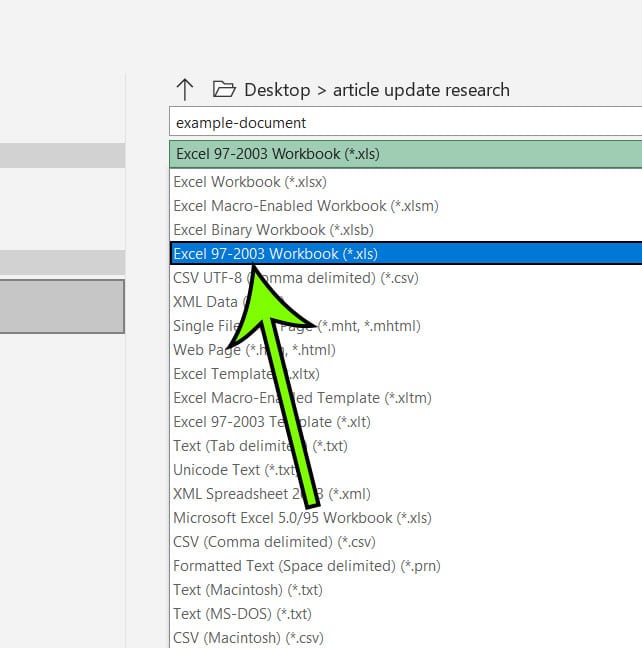
Task: Select Single File Web Page (*.mht) option
Action: click(x=406, y=326)
